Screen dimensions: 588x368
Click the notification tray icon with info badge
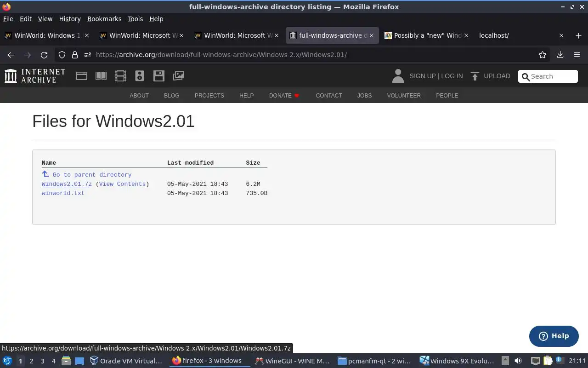point(559,361)
